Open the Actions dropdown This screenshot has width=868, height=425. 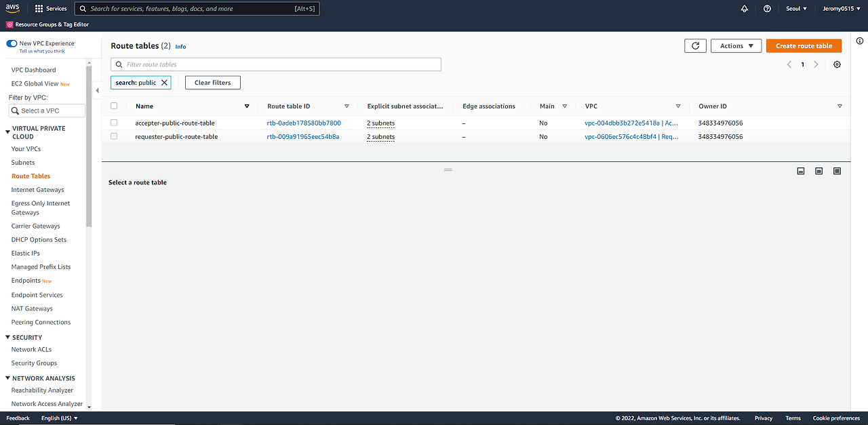coord(736,46)
